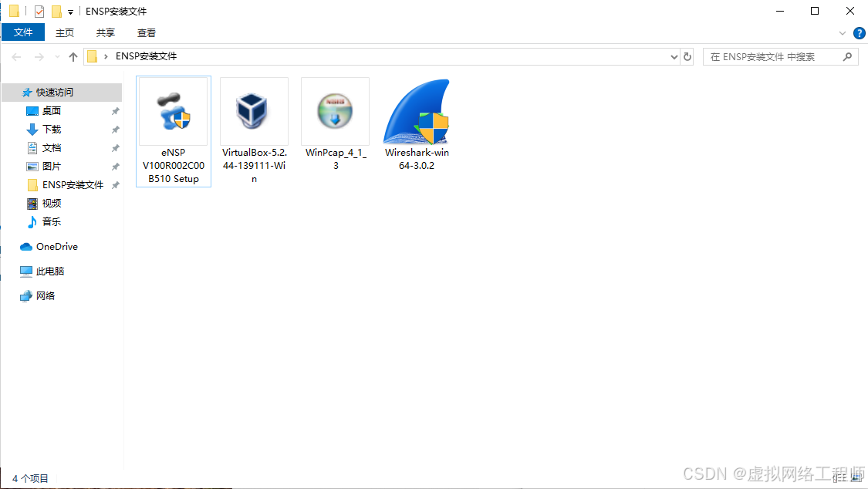Click the properties checkmark icon in title bar
Image resolution: width=868 pixels, height=489 pixels.
[39, 11]
